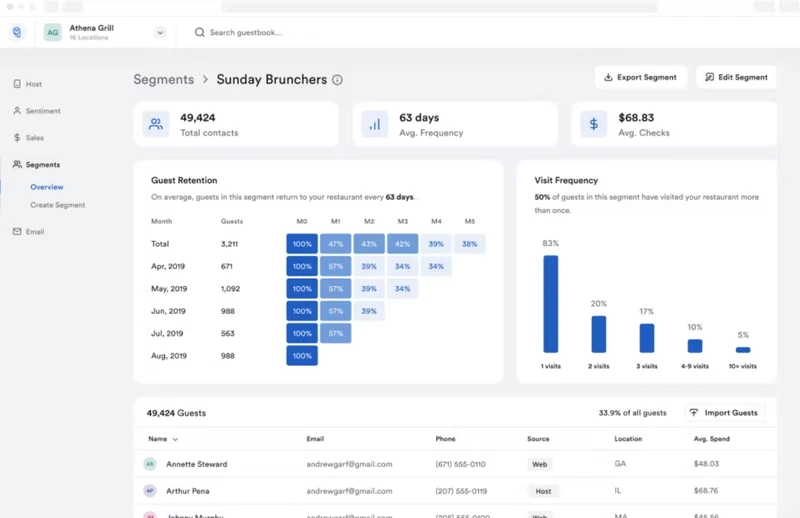Viewport: 800px width, 518px height.
Task: Click upload icon in Import Guests
Action: point(694,413)
